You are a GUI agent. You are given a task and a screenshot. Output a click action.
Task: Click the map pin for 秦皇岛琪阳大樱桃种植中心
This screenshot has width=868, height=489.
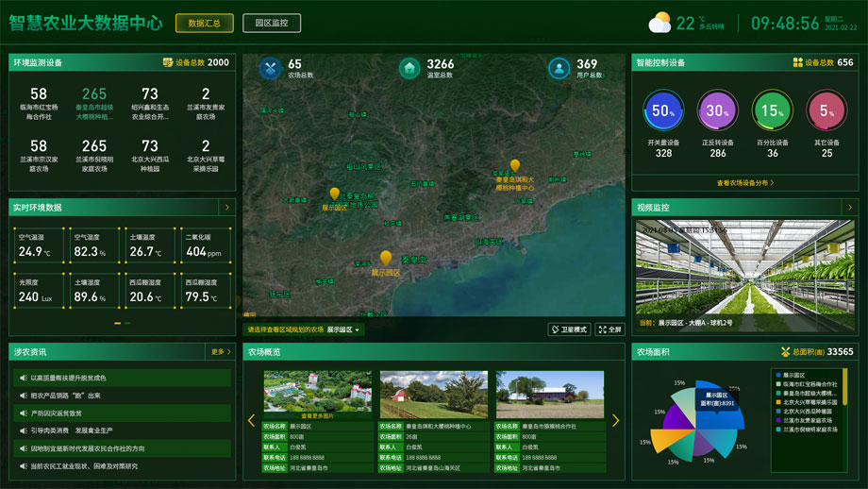coord(514,166)
